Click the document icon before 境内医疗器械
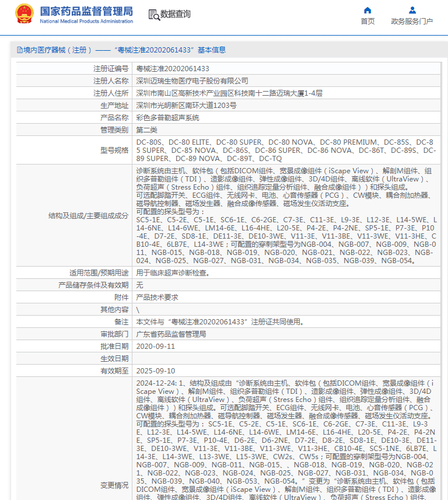The width and height of the screenshot is (448, 500). coord(19,50)
